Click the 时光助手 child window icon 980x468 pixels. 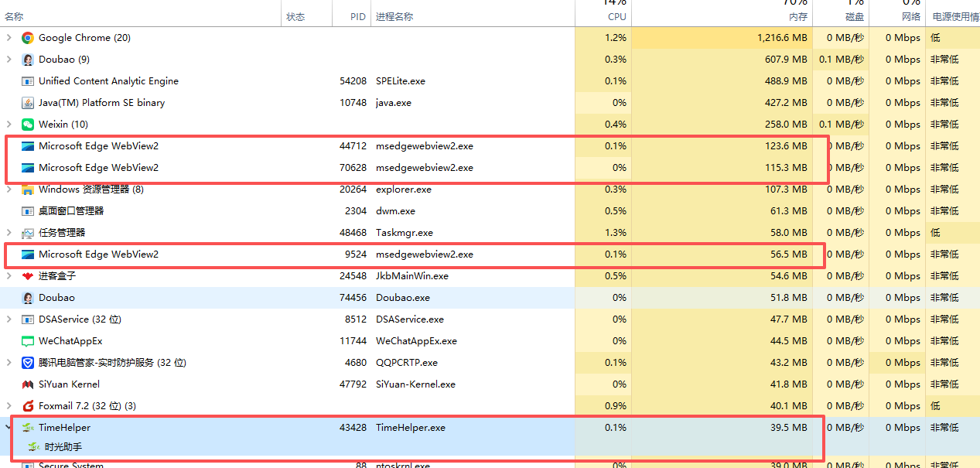[x=34, y=447]
